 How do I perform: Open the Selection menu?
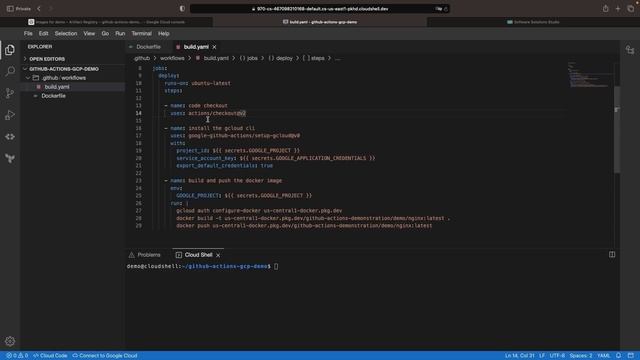coord(66,33)
